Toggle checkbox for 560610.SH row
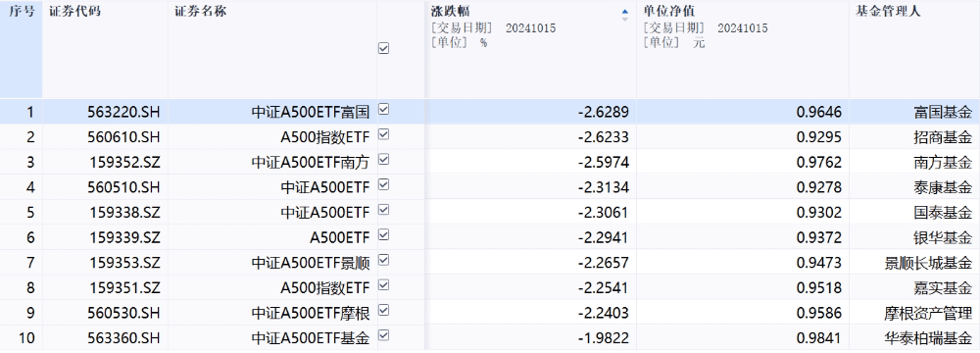The height and width of the screenshot is (353, 980). 384,134
